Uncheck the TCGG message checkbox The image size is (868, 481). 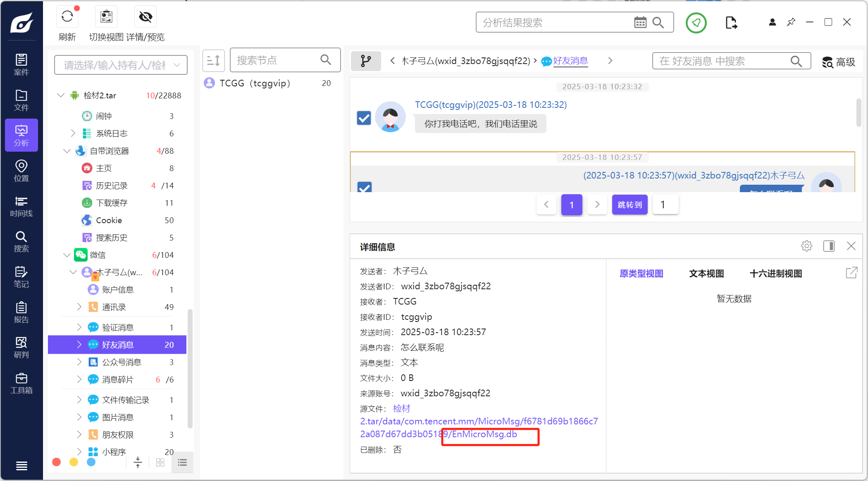tap(364, 118)
